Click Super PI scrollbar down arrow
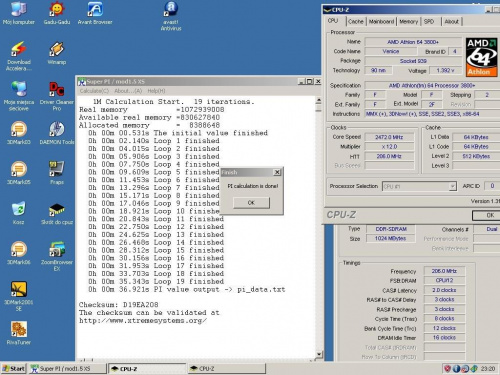The width and height of the screenshot is (500, 375). (319, 354)
